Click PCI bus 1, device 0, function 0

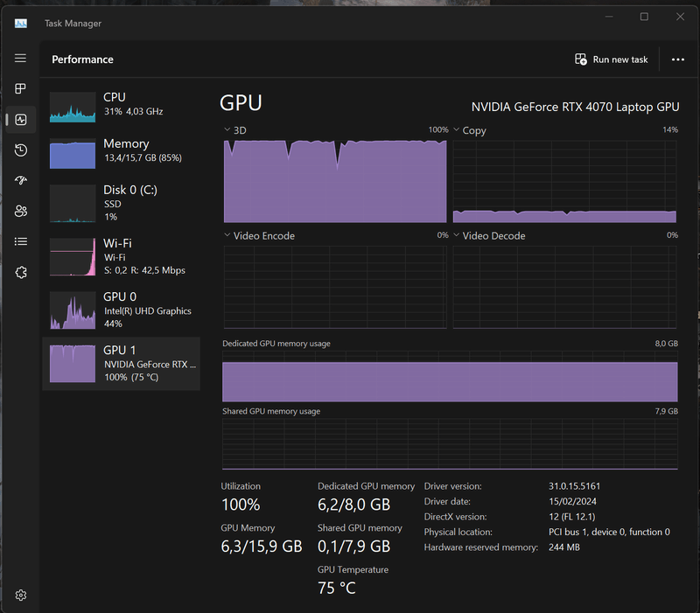[609, 532]
